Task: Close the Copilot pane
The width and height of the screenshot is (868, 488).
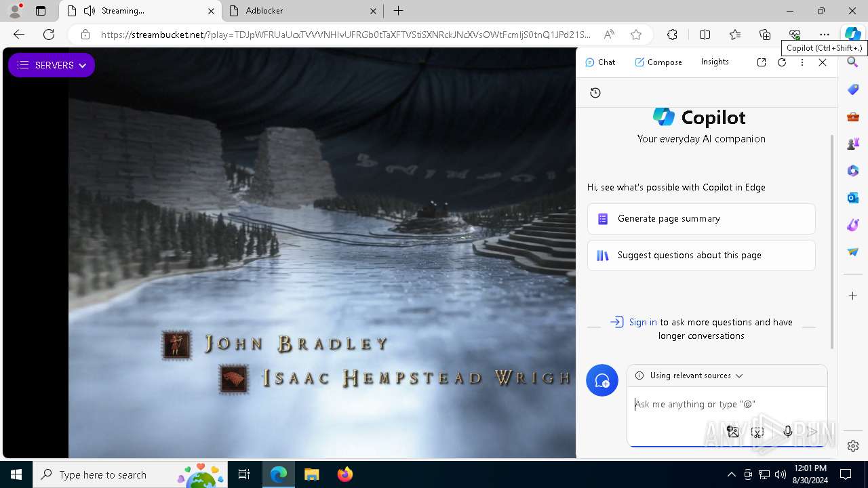Action: [x=823, y=62]
